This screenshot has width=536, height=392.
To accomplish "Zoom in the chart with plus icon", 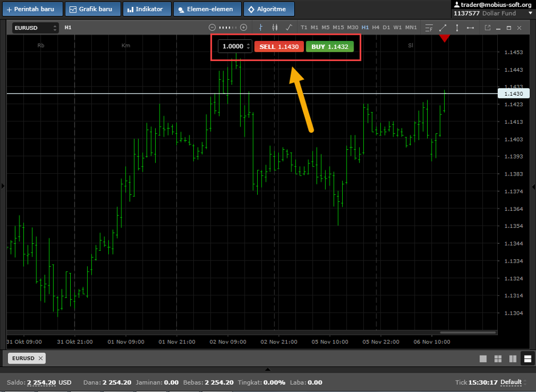I will 243,28.
